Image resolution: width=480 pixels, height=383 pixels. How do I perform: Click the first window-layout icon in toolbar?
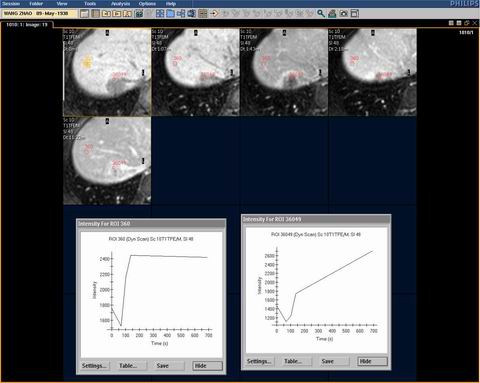tap(85, 14)
